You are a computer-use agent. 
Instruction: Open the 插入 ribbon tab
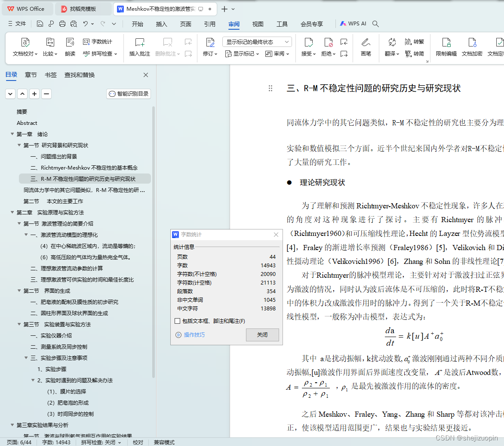161,24
